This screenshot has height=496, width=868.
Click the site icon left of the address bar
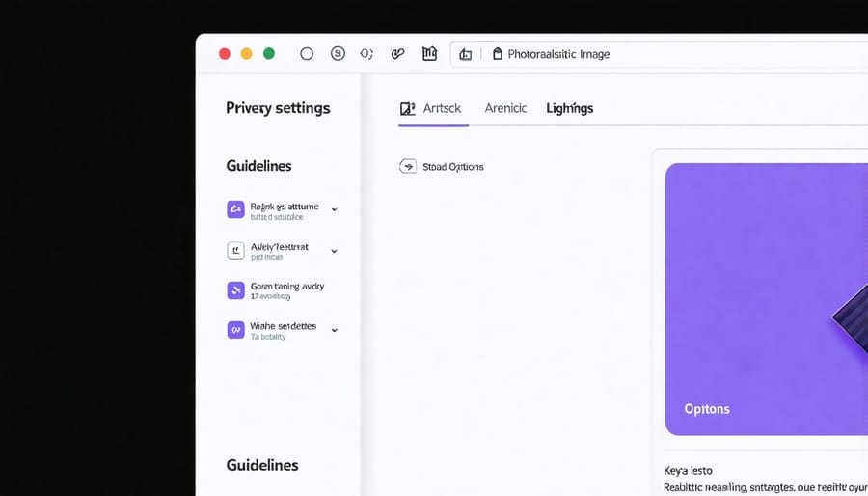[x=466, y=54]
